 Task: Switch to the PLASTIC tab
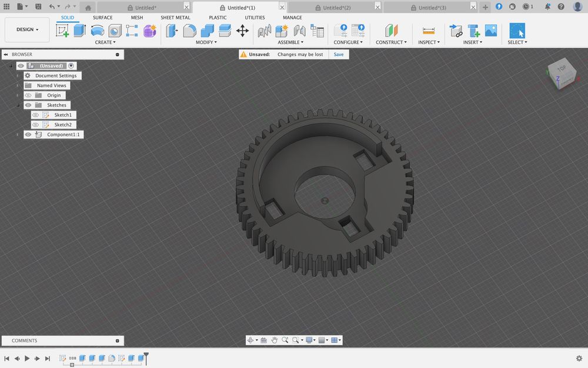pyautogui.click(x=218, y=18)
